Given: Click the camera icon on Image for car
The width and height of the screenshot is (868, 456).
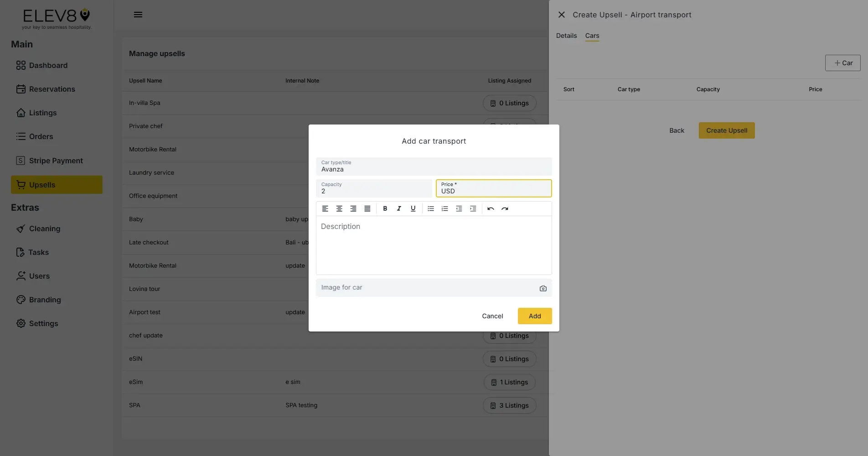Looking at the screenshot, I should click(543, 288).
